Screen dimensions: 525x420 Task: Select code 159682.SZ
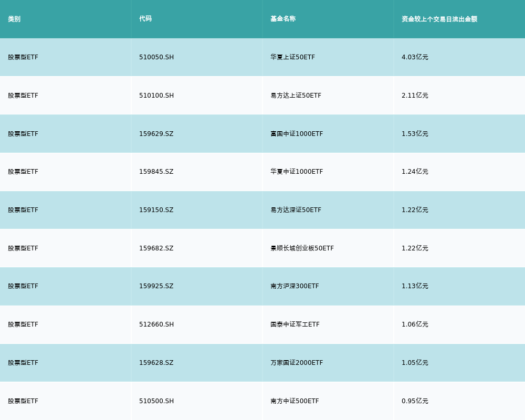click(x=156, y=248)
